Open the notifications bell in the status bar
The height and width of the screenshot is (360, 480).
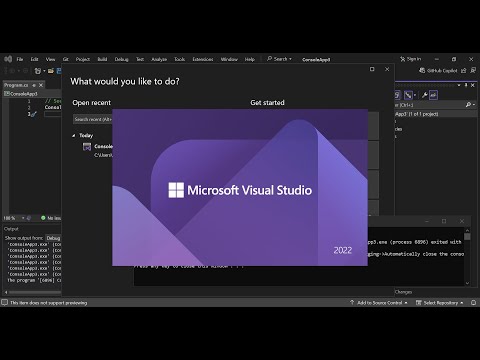[473, 303]
